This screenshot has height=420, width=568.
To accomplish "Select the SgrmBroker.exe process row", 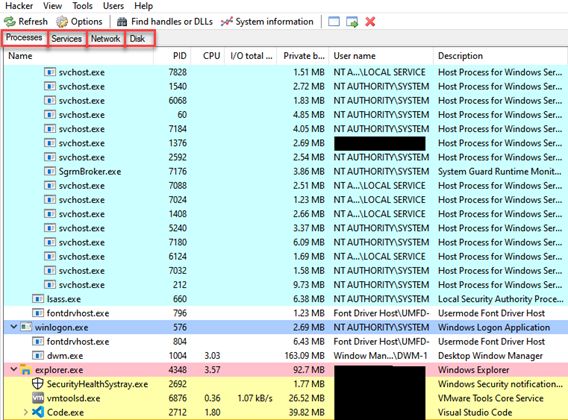I will point(285,171).
